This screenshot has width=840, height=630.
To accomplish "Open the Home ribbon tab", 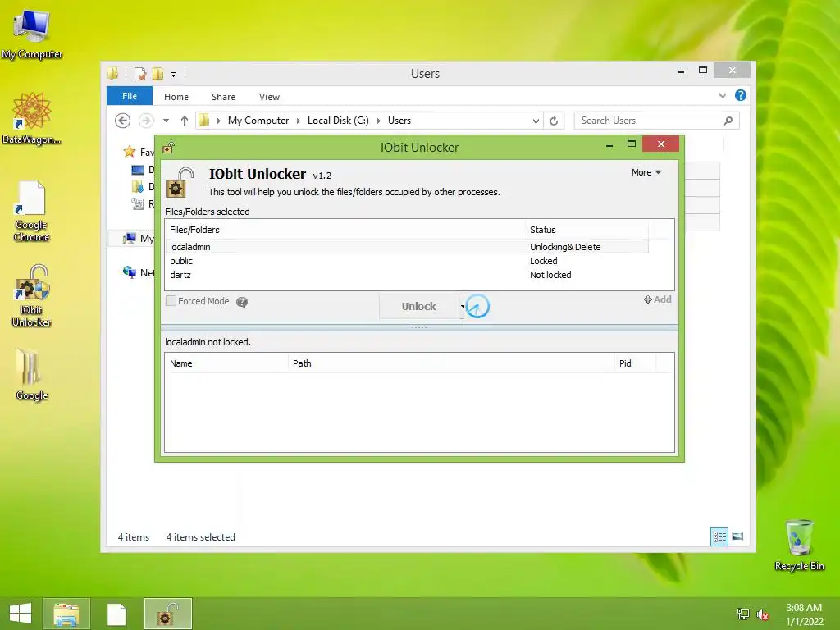I will tap(176, 97).
